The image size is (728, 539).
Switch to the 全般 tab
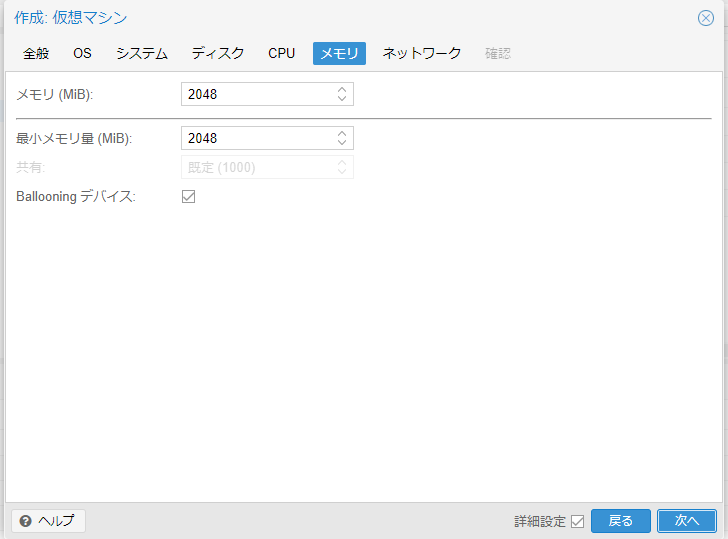tap(36, 54)
